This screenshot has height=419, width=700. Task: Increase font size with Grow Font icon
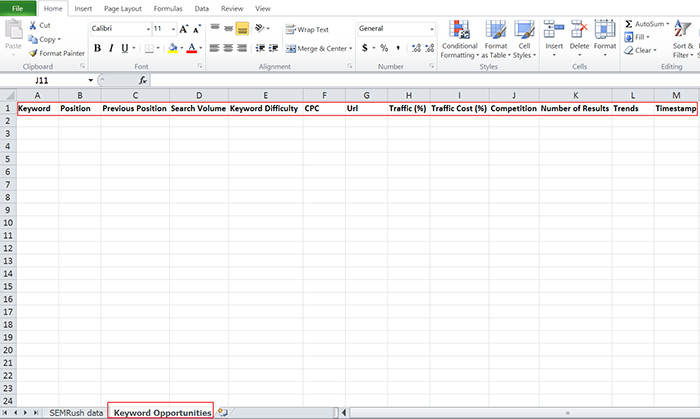(183, 29)
